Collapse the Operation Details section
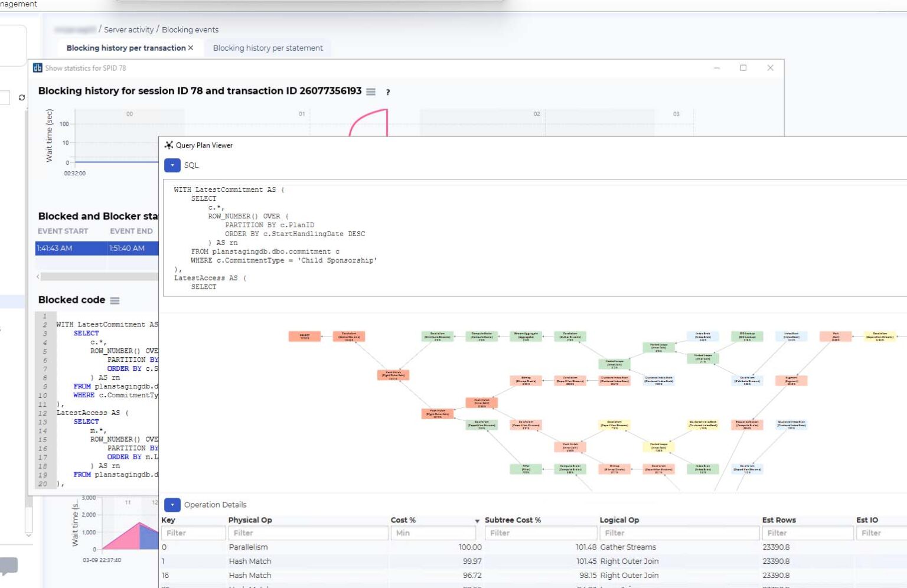 click(172, 505)
